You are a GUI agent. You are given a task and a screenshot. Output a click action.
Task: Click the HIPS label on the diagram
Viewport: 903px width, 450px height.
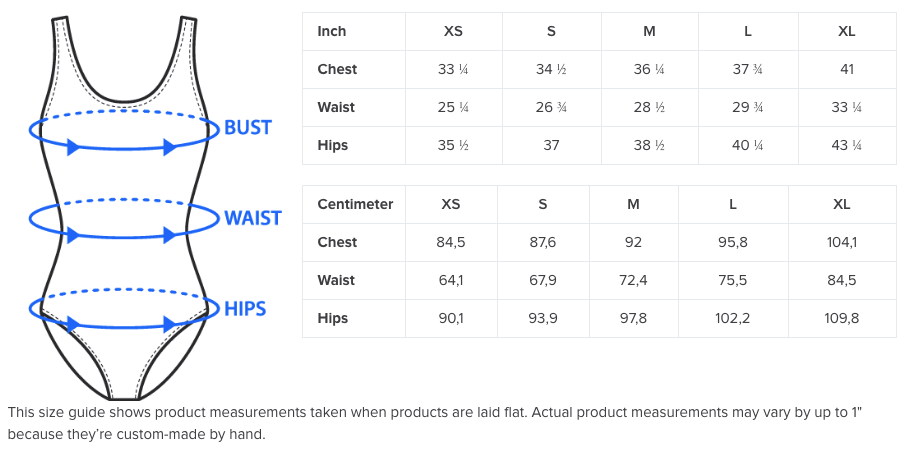[245, 308]
